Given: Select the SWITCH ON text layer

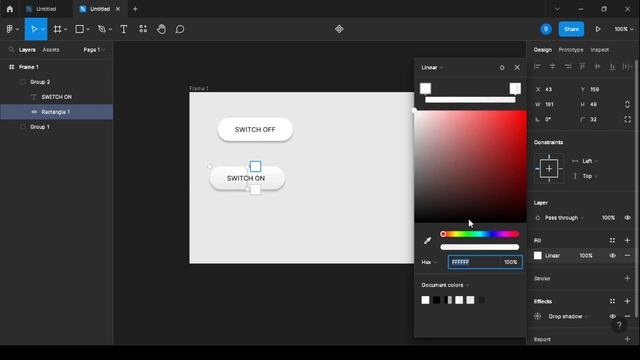Looking at the screenshot, I should (x=57, y=97).
